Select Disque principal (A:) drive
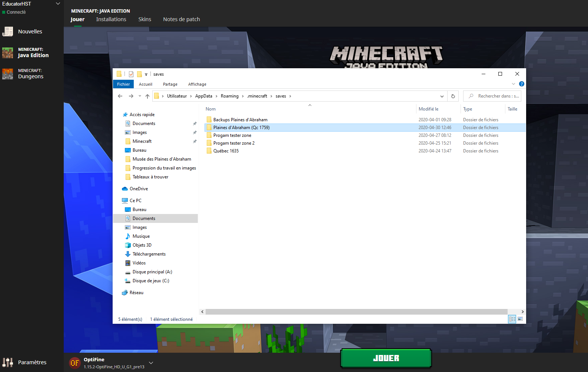 coord(152,272)
